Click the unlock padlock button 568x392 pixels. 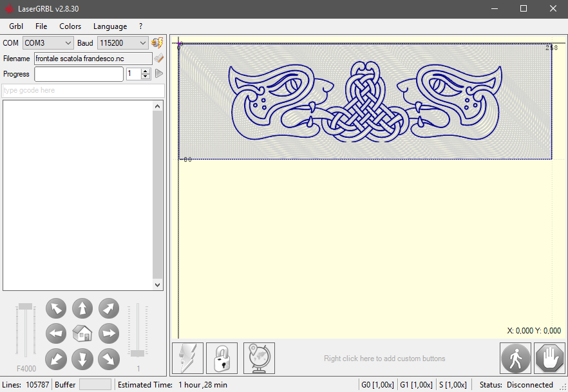click(222, 358)
